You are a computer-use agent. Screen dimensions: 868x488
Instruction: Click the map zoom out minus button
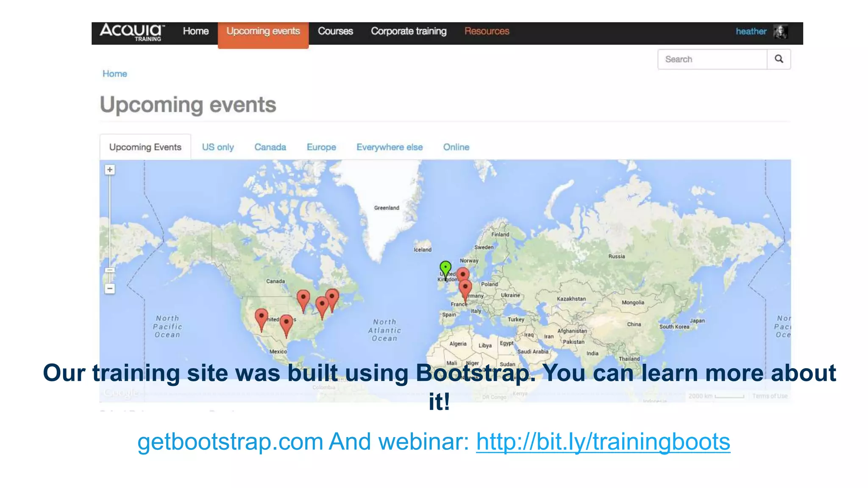click(x=110, y=288)
